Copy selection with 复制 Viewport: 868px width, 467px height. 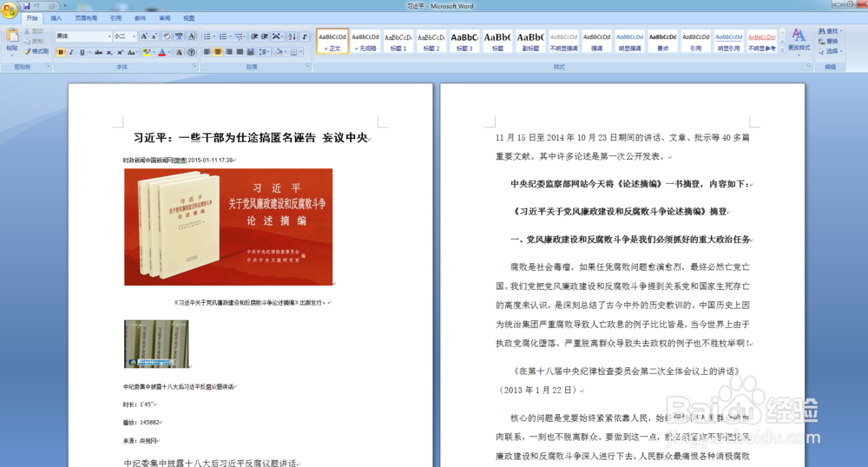pos(34,41)
